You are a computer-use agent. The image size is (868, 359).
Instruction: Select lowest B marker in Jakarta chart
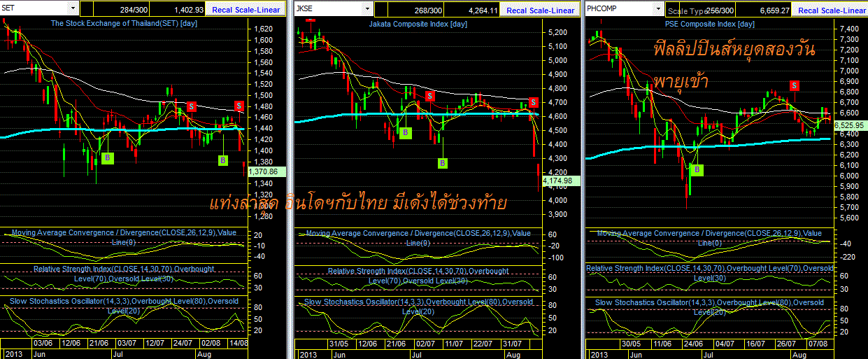[x=443, y=163]
